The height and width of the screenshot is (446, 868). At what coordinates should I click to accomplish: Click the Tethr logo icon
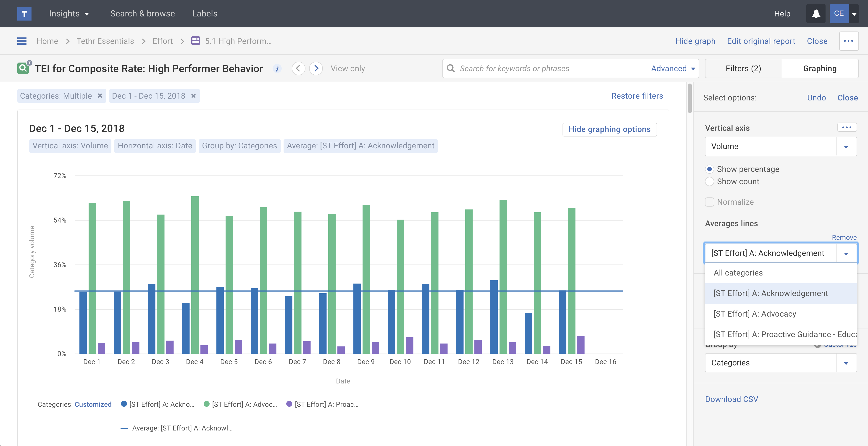tap(24, 13)
